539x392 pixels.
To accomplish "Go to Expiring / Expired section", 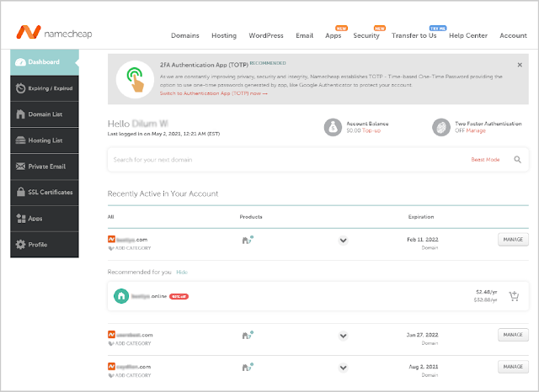I will (x=45, y=88).
